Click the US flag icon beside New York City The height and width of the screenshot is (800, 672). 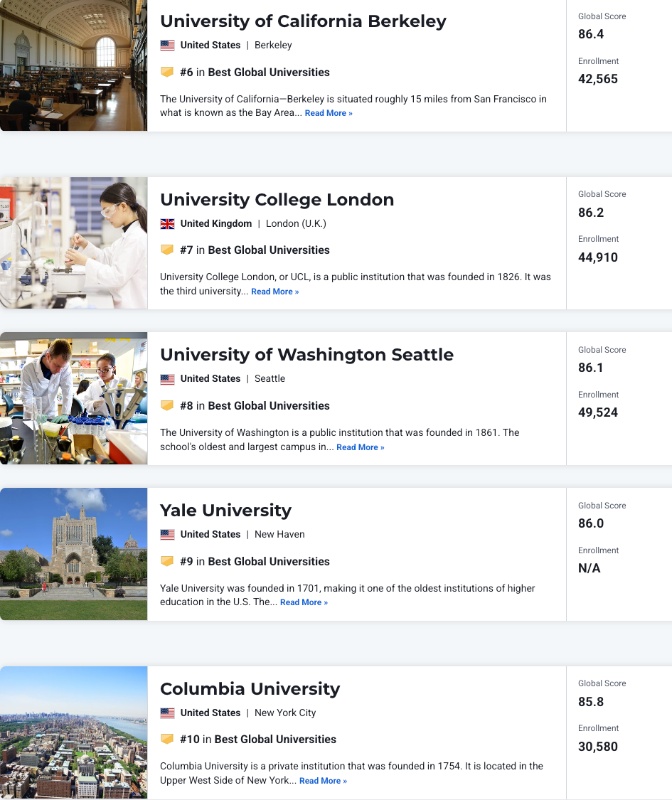(x=167, y=713)
